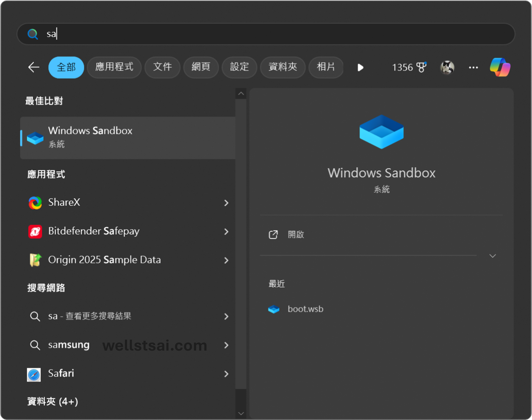Expand more actions chevron in preview pane
The image size is (532, 420).
[492, 256]
